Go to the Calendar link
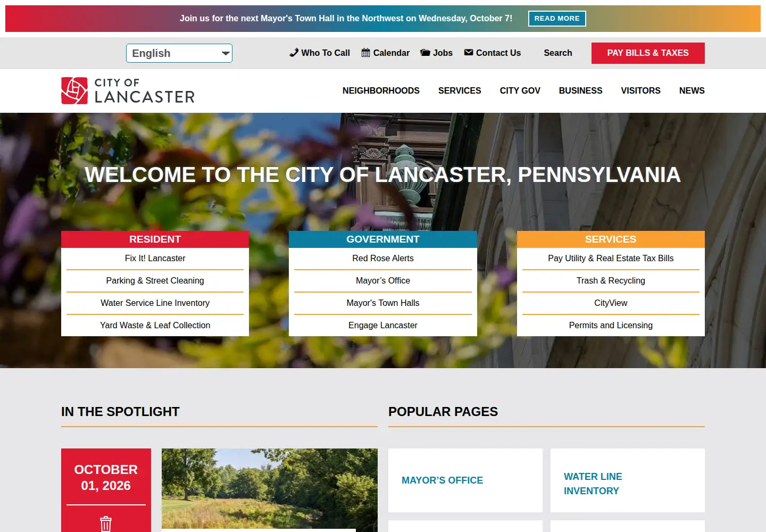The height and width of the screenshot is (532, 766). [x=392, y=53]
